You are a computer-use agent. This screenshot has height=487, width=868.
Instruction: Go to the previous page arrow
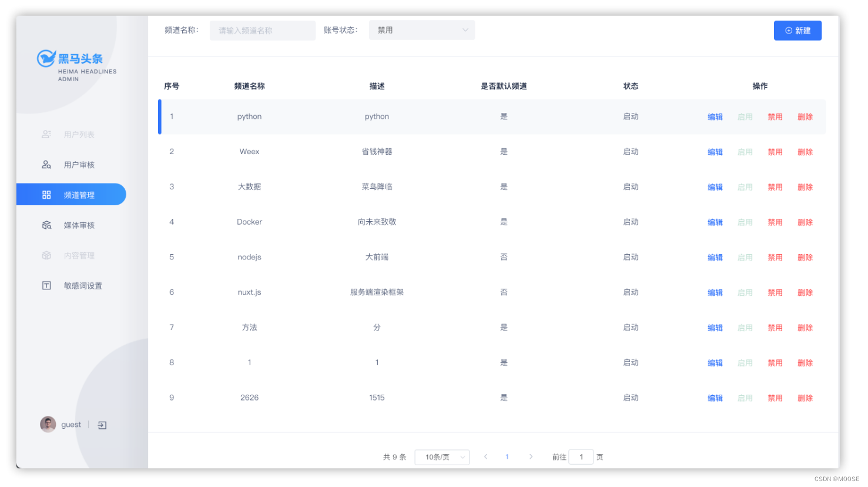point(486,456)
